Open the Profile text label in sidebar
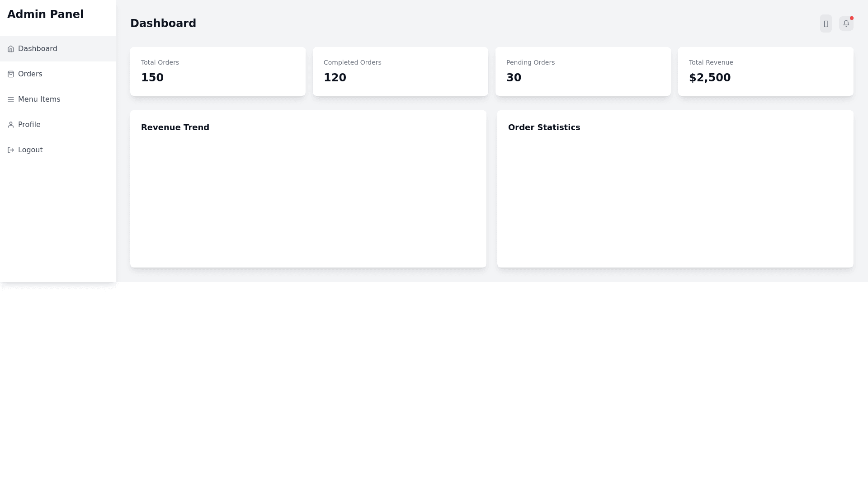 [29, 125]
